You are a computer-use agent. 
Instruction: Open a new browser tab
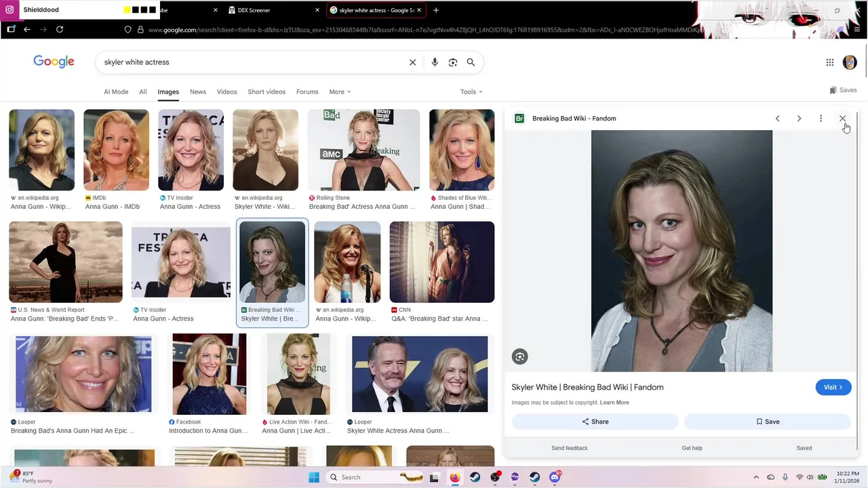pyautogui.click(x=436, y=10)
